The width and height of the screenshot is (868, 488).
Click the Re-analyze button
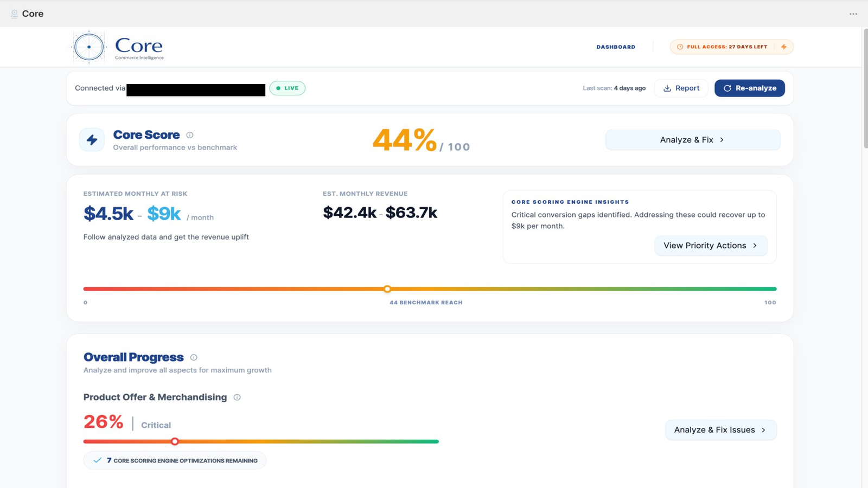pyautogui.click(x=749, y=88)
